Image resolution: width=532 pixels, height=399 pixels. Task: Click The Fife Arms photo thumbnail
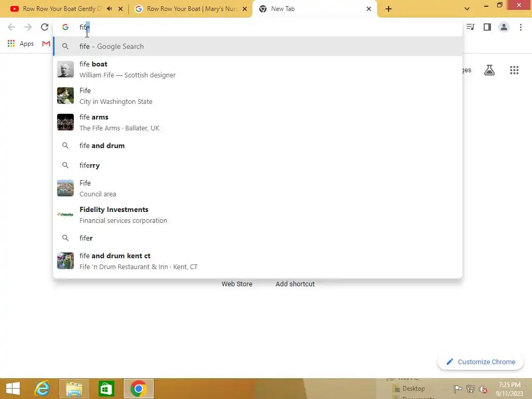(x=65, y=122)
